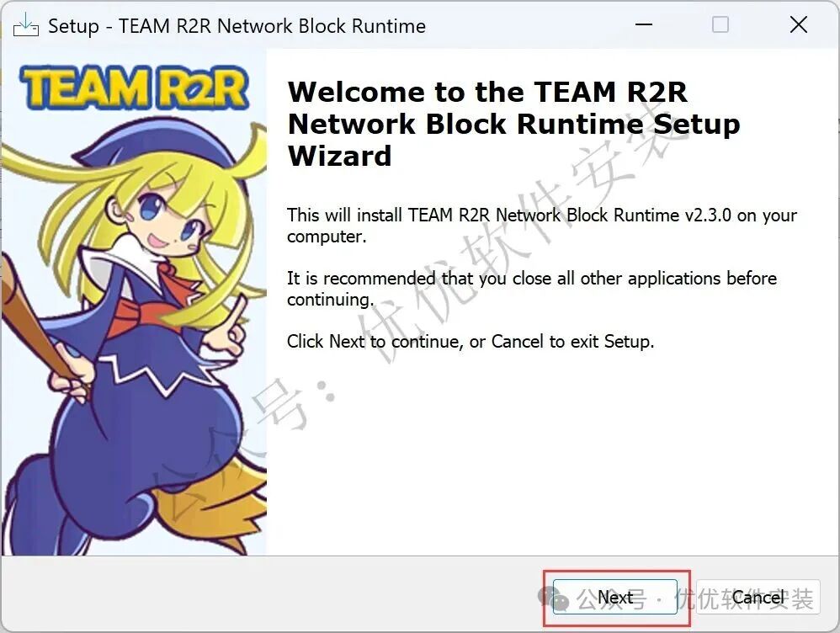Click the disabled maximize button
This screenshot has width=840, height=633.
[720, 24]
